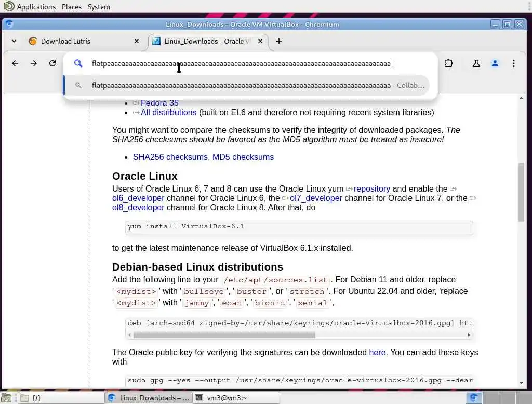532x404 pixels.
Task: Open the profile avatar menu
Action: pyautogui.click(x=495, y=63)
